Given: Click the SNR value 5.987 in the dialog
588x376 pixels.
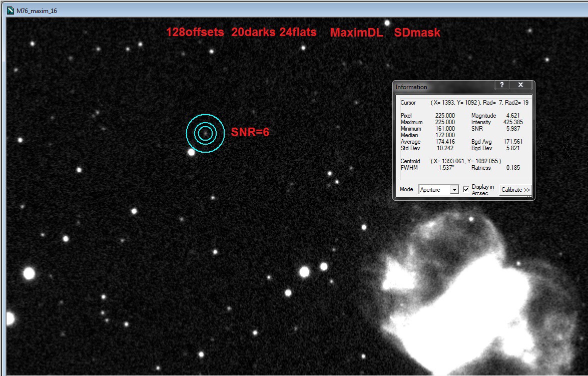Looking at the screenshot, I should (513, 128).
